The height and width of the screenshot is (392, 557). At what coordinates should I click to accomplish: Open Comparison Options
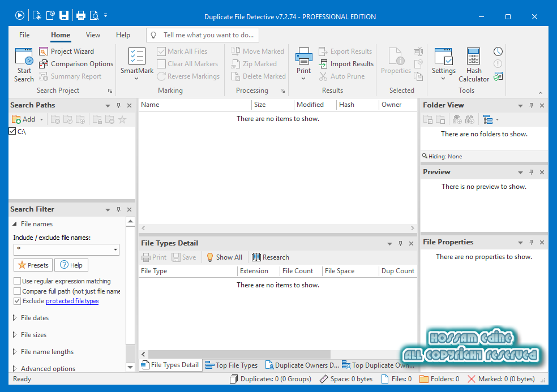(x=76, y=64)
